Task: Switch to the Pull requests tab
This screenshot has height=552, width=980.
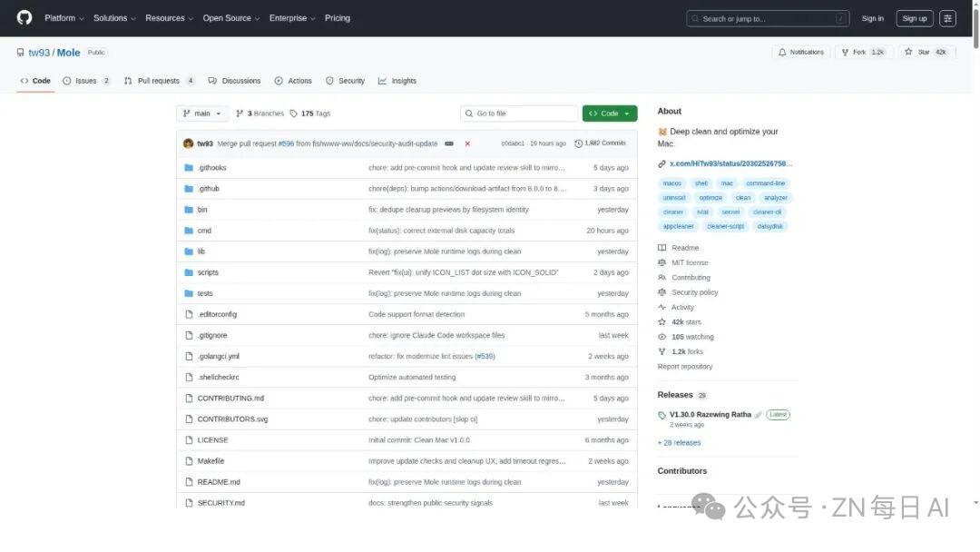Action: 160,81
